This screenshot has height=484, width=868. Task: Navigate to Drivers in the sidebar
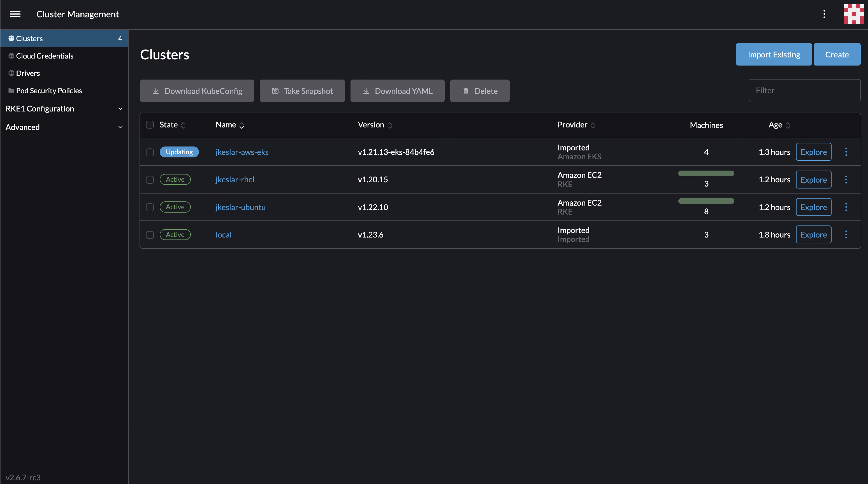pos(28,73)
